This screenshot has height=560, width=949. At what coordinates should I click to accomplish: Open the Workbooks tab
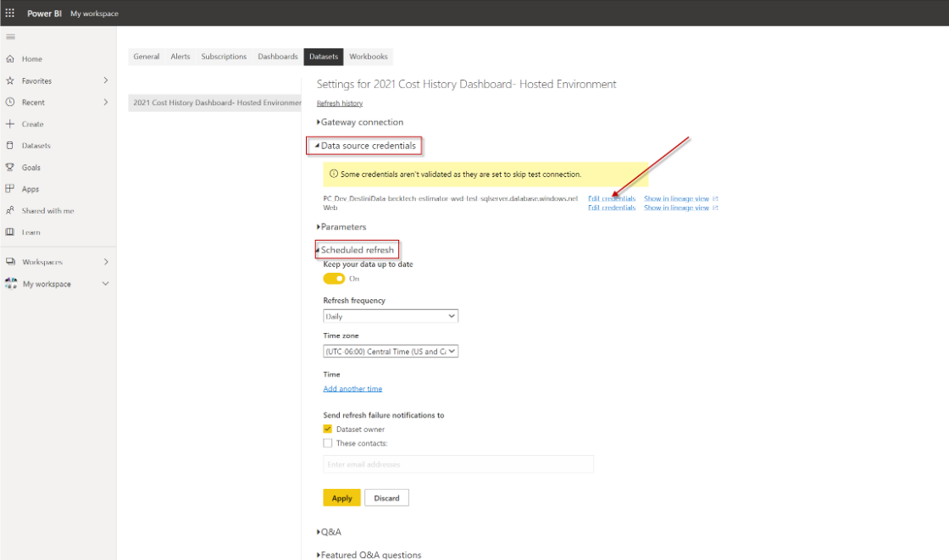tap(368, 56)
